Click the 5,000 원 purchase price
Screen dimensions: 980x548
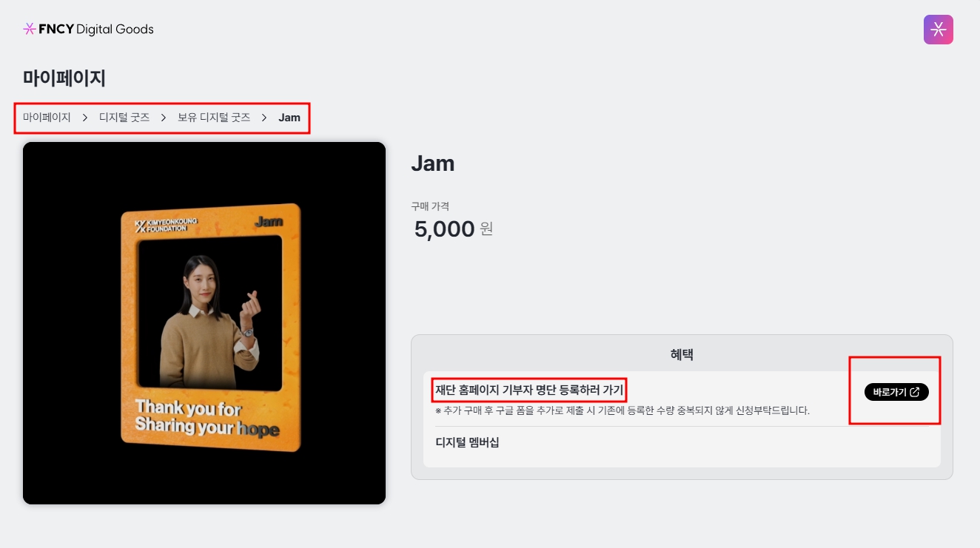pyautogui.click(x=453, y=229)
